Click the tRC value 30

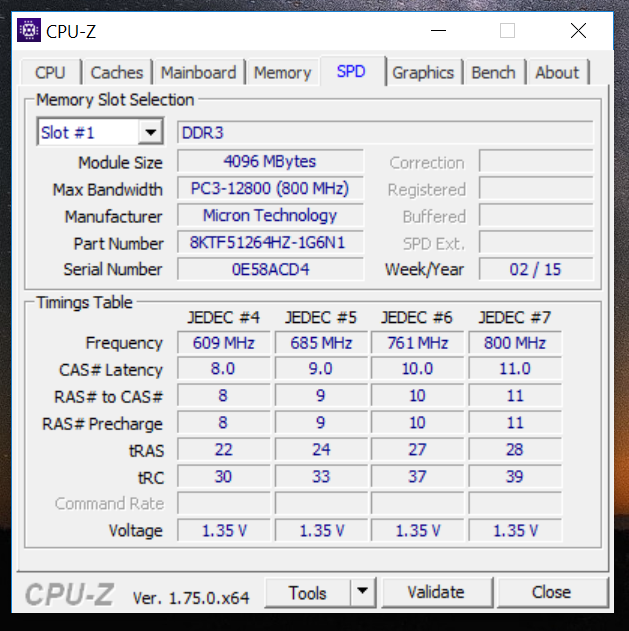coord(223,476)
